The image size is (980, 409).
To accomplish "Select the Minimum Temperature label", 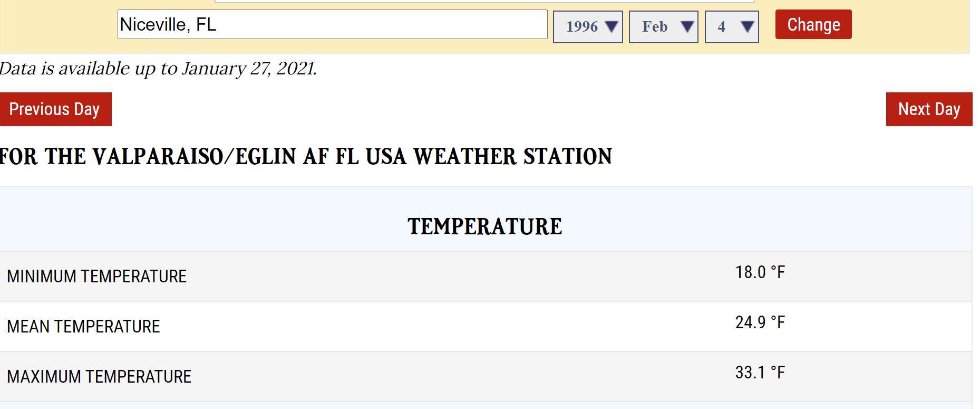I will coord(97,277).
